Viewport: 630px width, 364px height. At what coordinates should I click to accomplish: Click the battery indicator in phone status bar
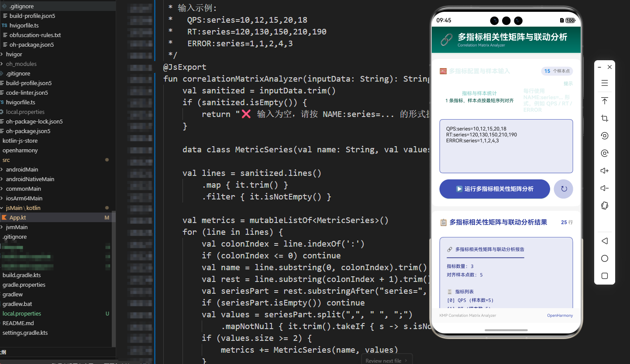(x=570, y=21)
